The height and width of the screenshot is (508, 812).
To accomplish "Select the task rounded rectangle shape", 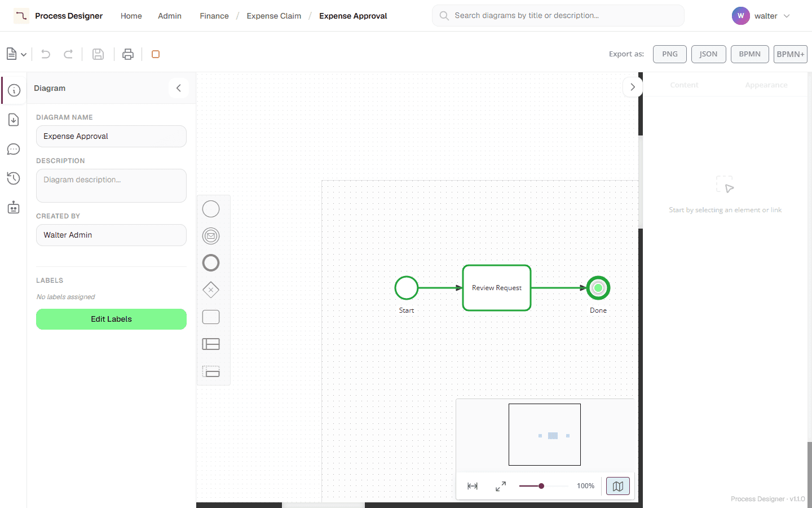I will click(x=211, y=317).
